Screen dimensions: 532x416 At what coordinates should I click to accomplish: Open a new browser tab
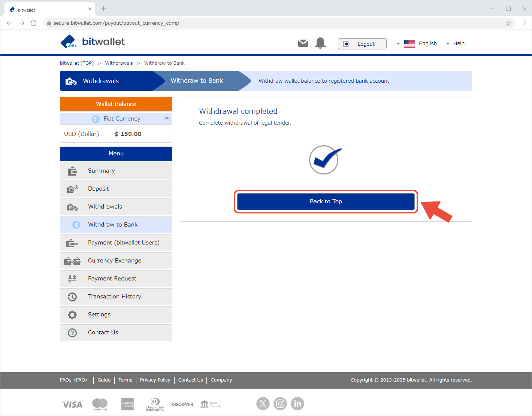click(x=103, y=9)
